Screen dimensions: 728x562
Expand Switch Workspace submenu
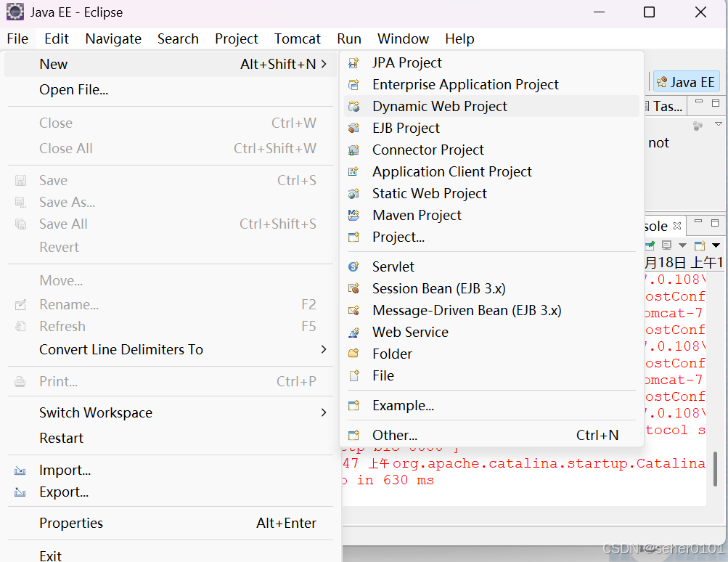[324, 412]
